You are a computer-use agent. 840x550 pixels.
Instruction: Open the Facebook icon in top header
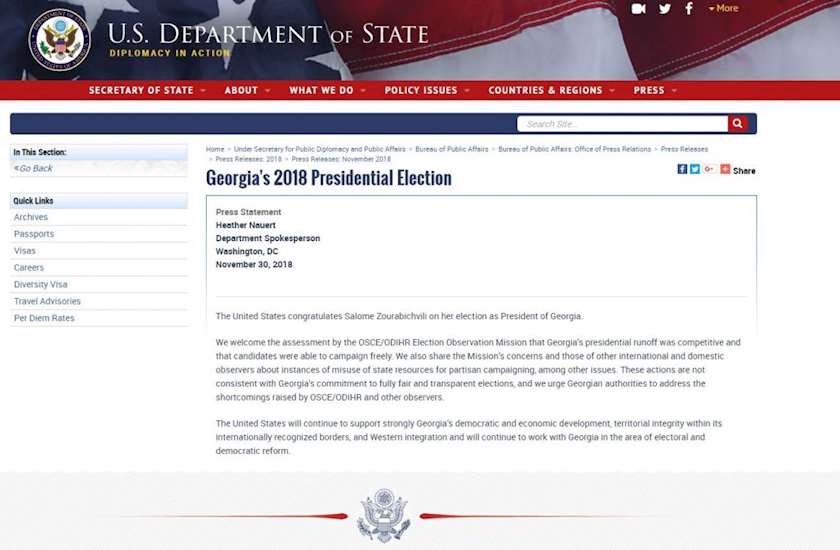click(x=689, y=9)
